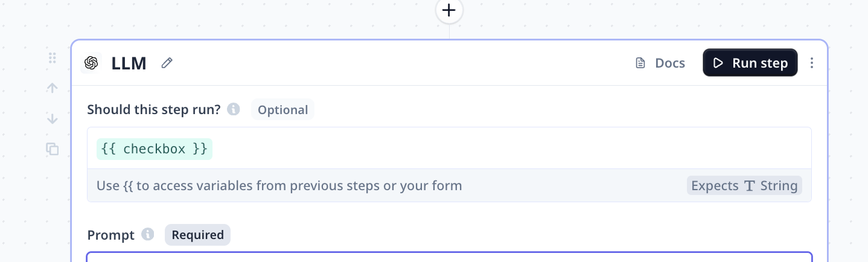Viewport: 868px width, 262px height.
Task: Click the document icon next to Docs
Action: tap(640, 63)
